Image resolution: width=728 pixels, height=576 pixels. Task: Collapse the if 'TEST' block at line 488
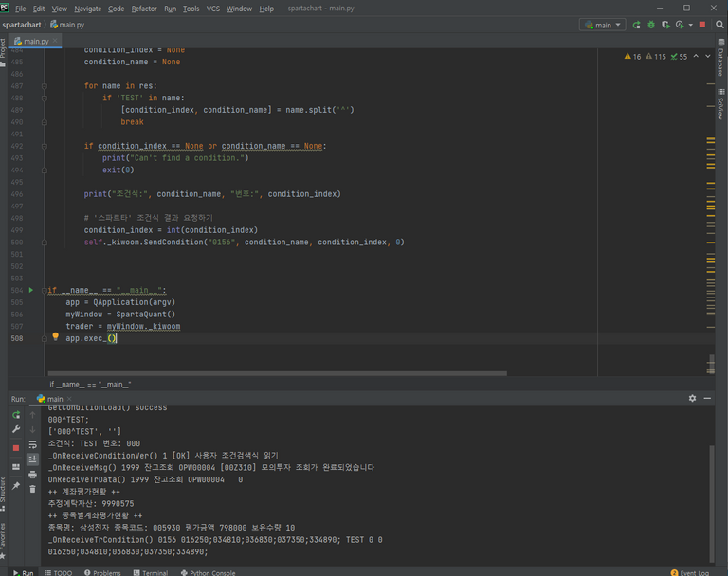[45, 98]
